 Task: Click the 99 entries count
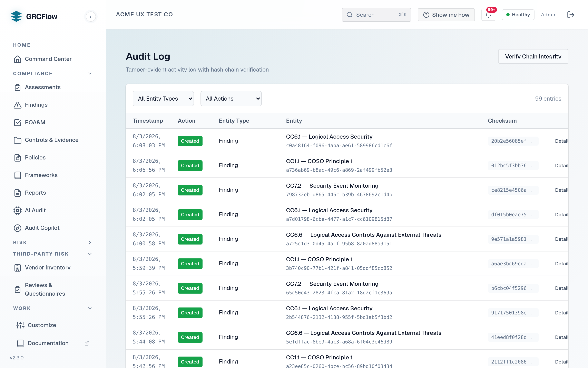click(548, 99)
